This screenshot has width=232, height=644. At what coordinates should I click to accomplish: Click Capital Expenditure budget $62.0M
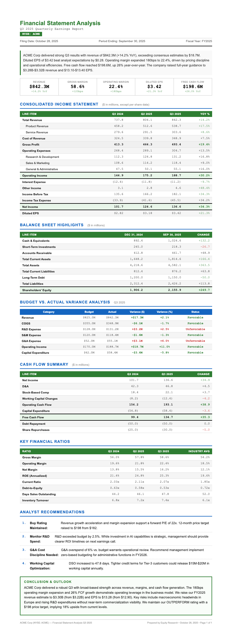[89, 353]
